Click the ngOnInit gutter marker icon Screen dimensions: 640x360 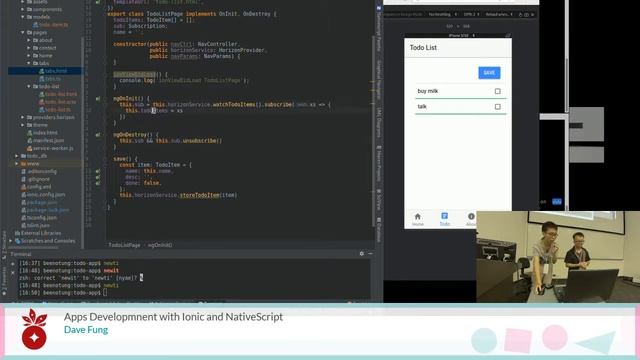[x=98, y=99]
